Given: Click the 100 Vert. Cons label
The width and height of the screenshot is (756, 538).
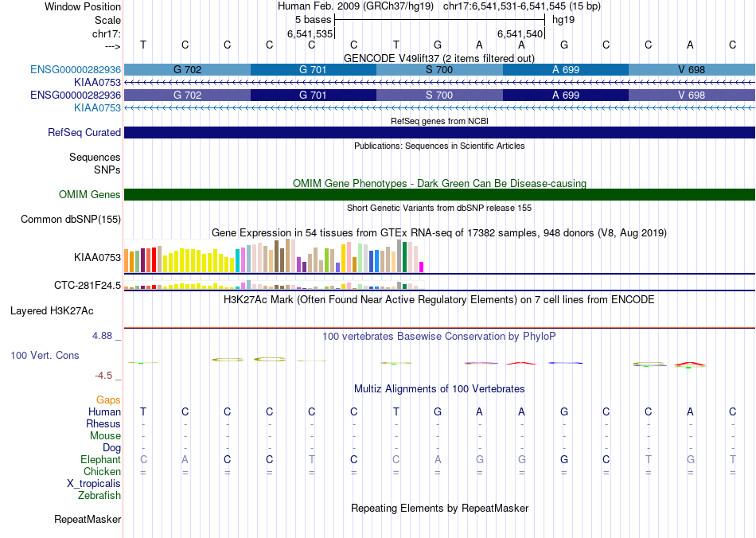Looking at the screenshot, I should click(x=45, y=355).
